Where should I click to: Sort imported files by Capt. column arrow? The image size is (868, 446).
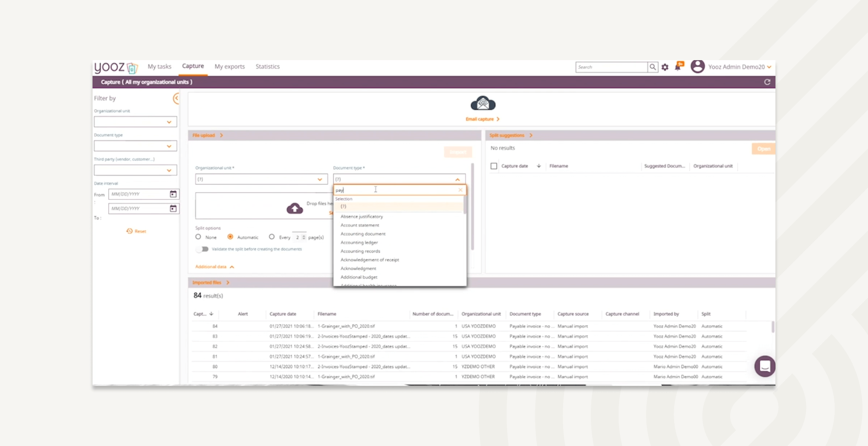[211, 314]
